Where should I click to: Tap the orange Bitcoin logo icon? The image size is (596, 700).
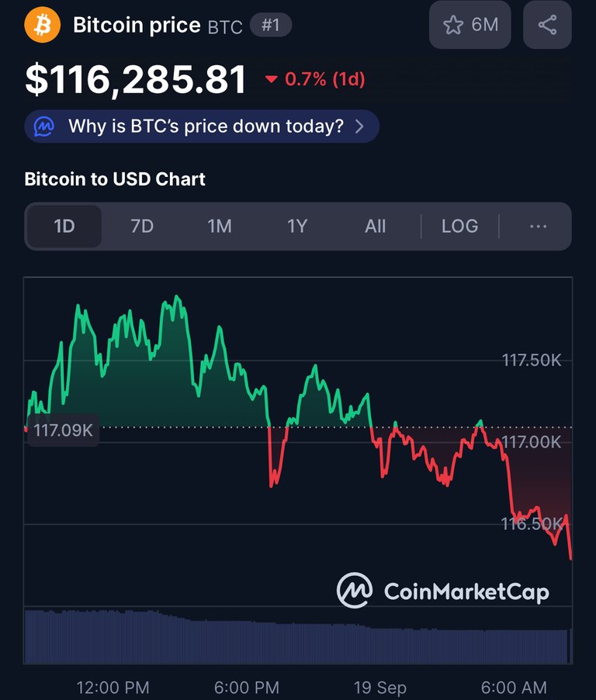click(42, 24)
